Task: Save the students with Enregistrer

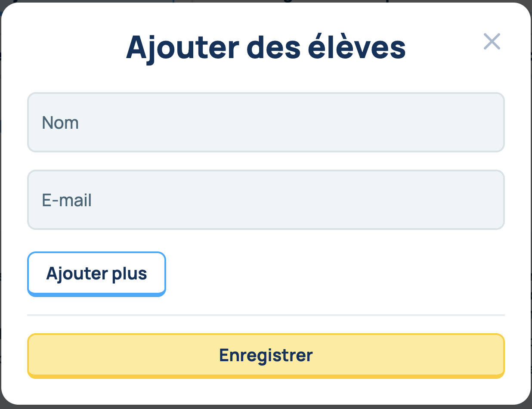Action: 266,356
